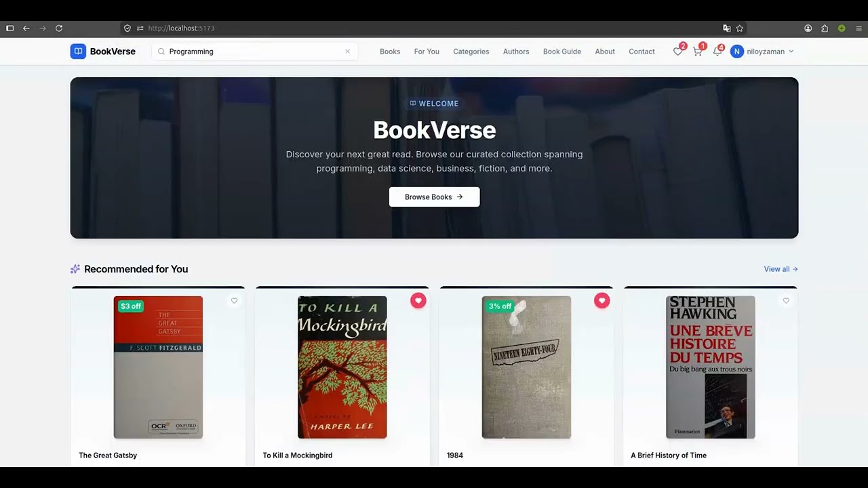
Task: Click the green extension icon
Action: pyautogui.click(x=842, y=28)
